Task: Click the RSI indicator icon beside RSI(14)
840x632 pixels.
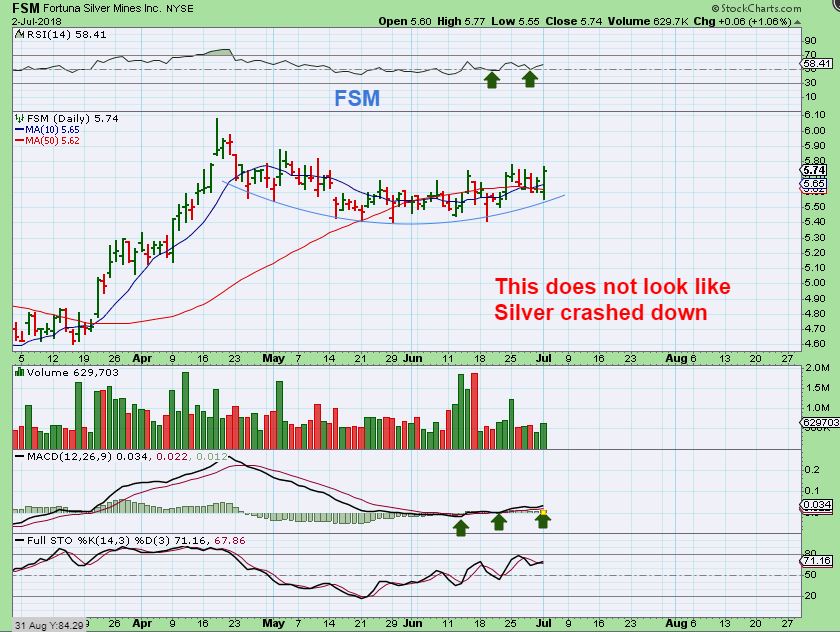Action: (19, 34)
